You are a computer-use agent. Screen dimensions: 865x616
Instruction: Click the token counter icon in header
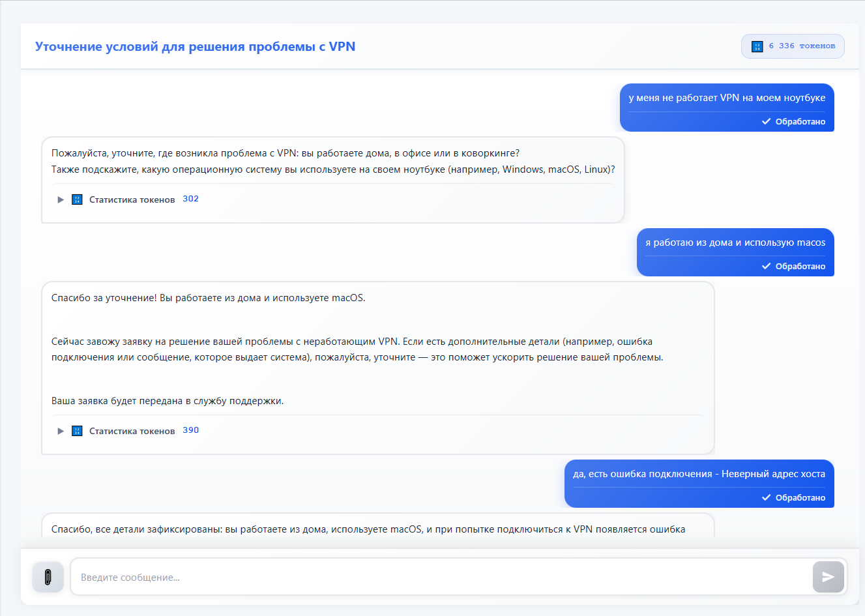pyautogui.click(x=757, y=46)
